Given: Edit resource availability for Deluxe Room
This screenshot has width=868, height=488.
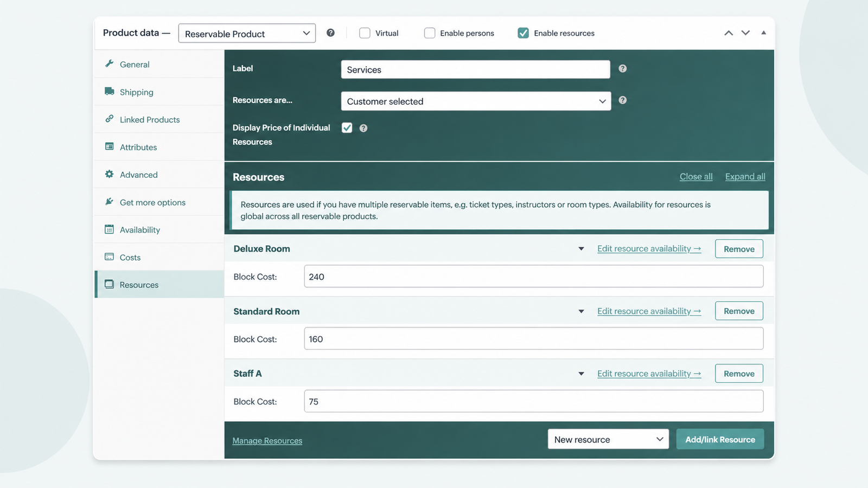Looking at the screenshot, I should [x=649, y=249].
